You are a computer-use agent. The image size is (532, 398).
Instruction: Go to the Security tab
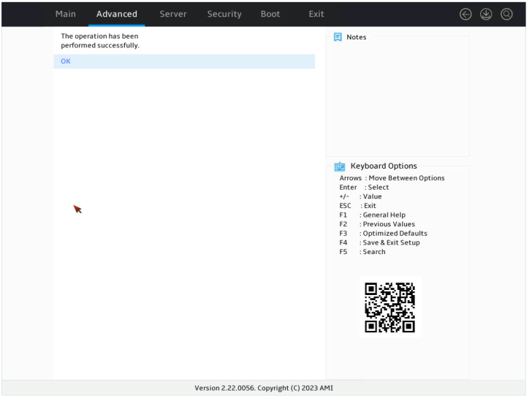coord(226,14)
